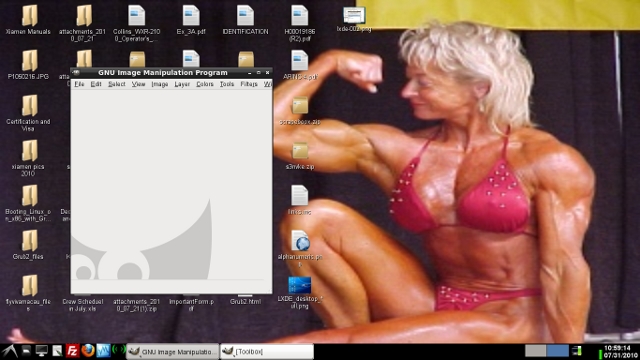Open the Tools menu

[x=227, y=84]
